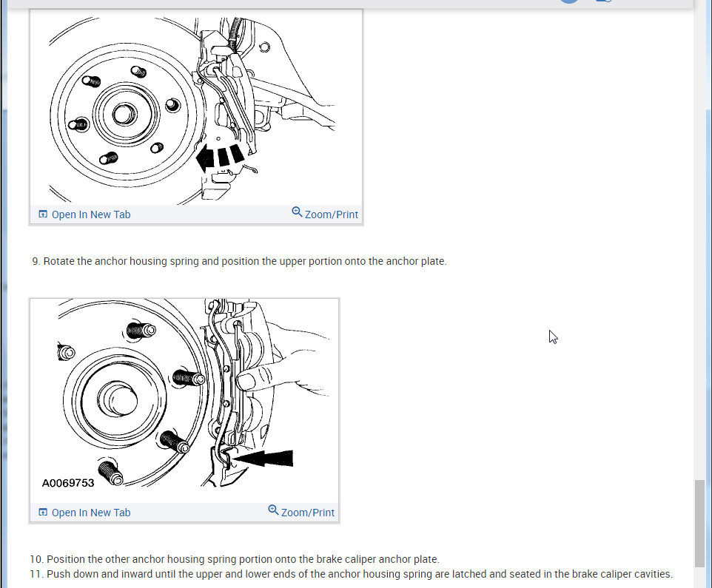The height and width of the screenshot is (588, 712).
Task: Click Zoom/Print under diagram A0069753
Action: [301, 511]
